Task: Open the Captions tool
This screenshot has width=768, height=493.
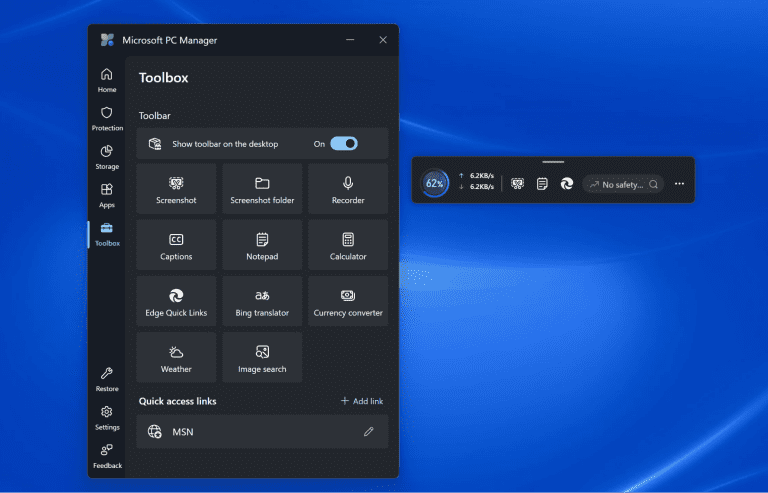Action: (176, 245)
